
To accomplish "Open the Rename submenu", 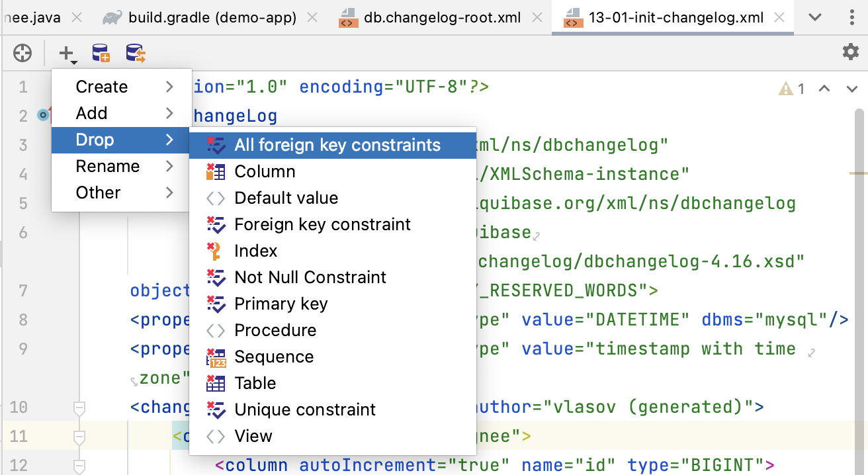I will click(x=122, y=166).
